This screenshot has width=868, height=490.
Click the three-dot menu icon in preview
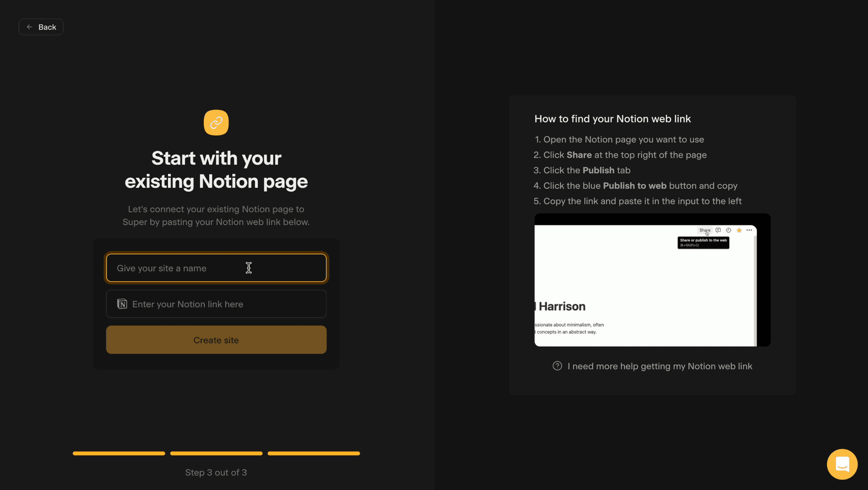[x=749, y=230]
